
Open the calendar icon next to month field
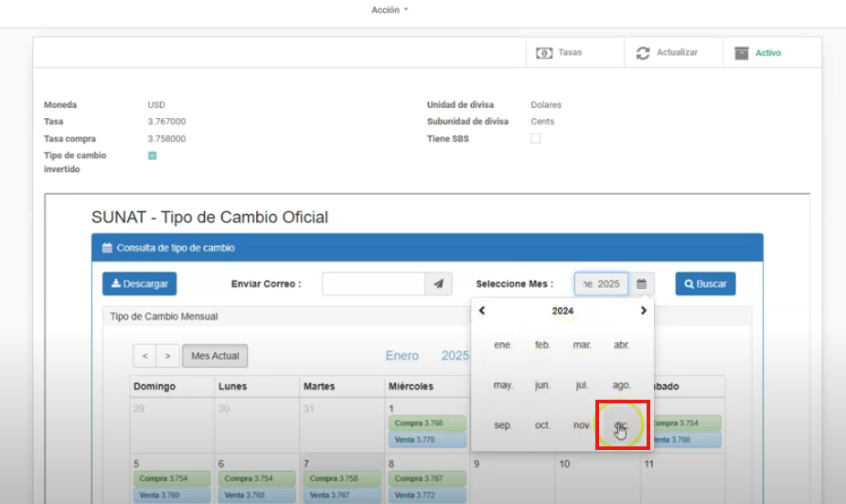[642, 284]
